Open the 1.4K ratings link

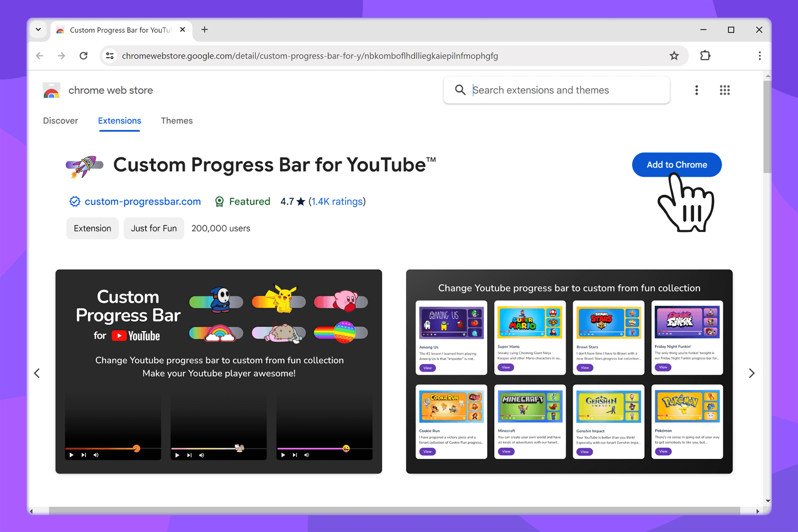[337, 202]
